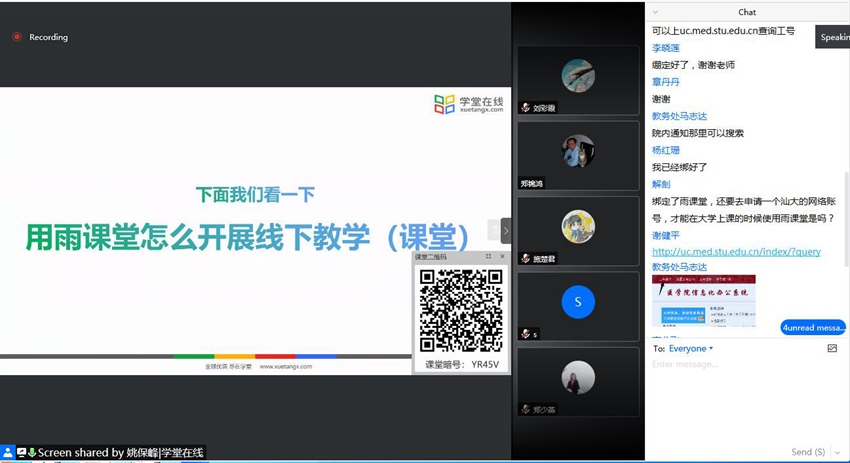
Task: Click 教务处马志达 above the shared image
Action: click(679, 267)
